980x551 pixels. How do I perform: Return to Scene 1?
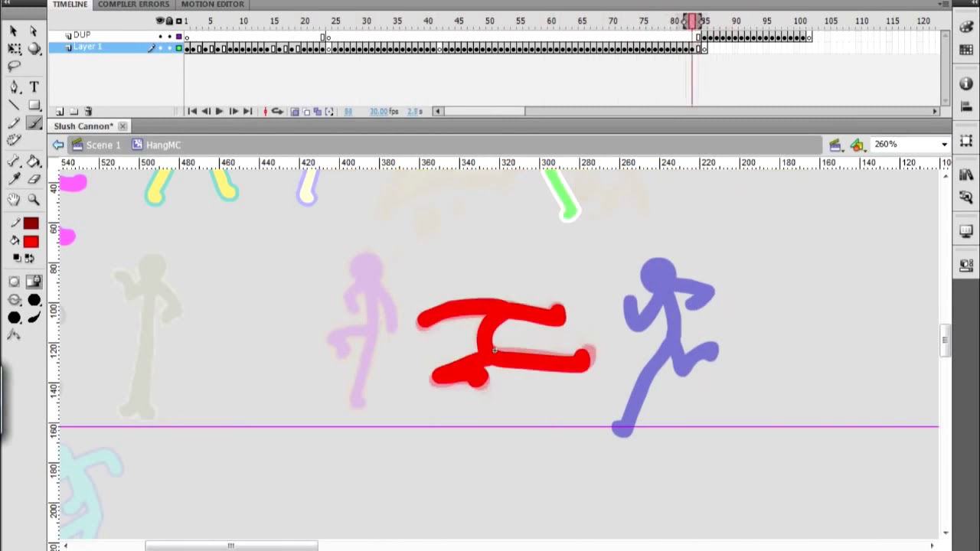tap(96, 145)
